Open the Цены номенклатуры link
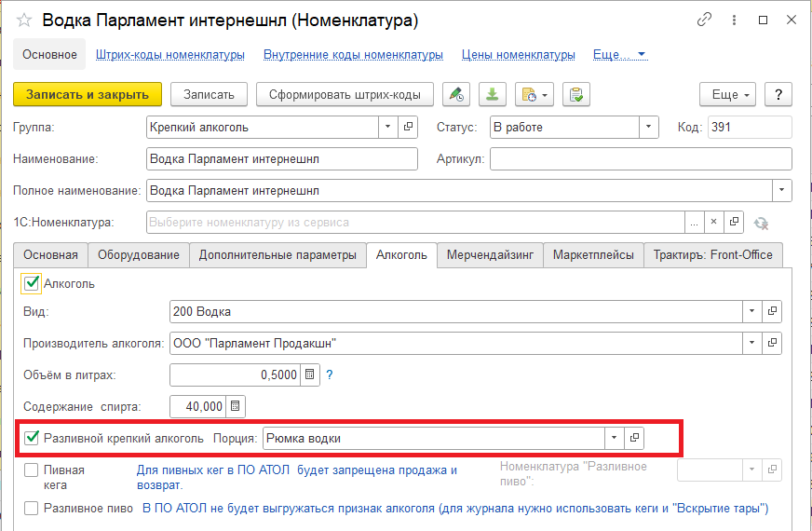The image size is (812, 531). tap(518, 55)
